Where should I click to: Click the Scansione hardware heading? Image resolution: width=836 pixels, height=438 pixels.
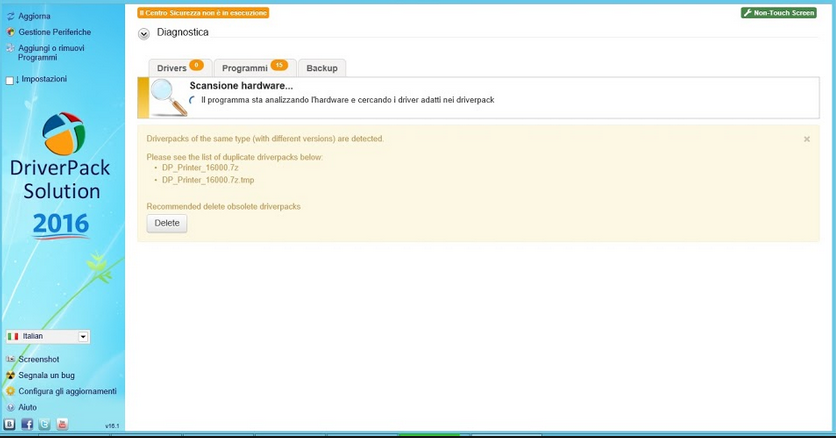pos(241,86)
